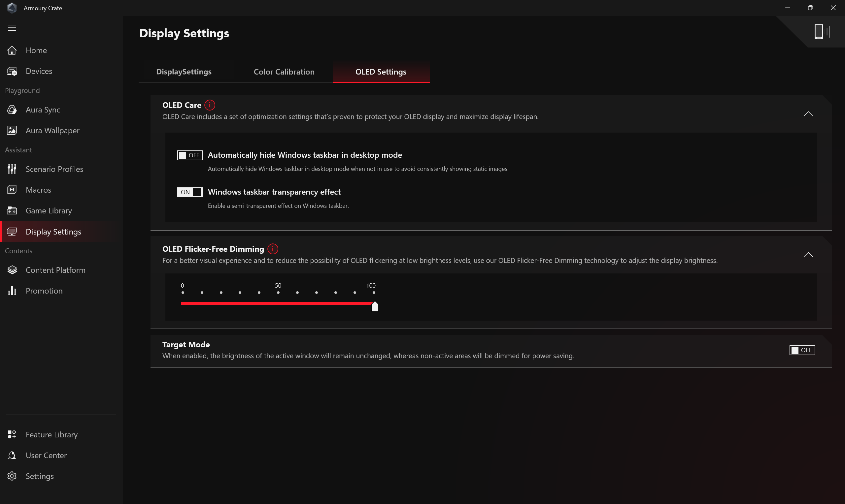
Task: Open the Macros icon in sidebar
Action: point(12,190)
